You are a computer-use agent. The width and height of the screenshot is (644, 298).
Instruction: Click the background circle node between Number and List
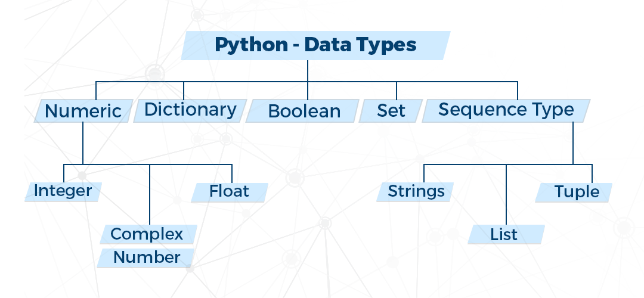click(x=324, y=223)
